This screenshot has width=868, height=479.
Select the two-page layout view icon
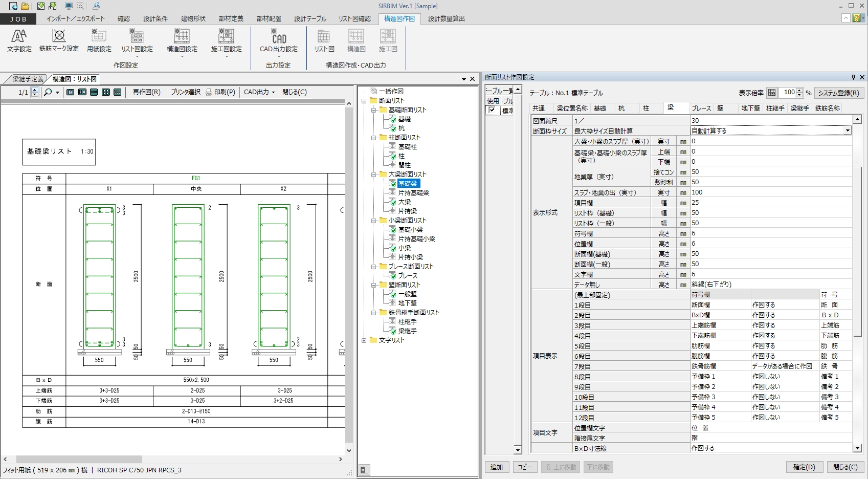[x=82, y=92]
